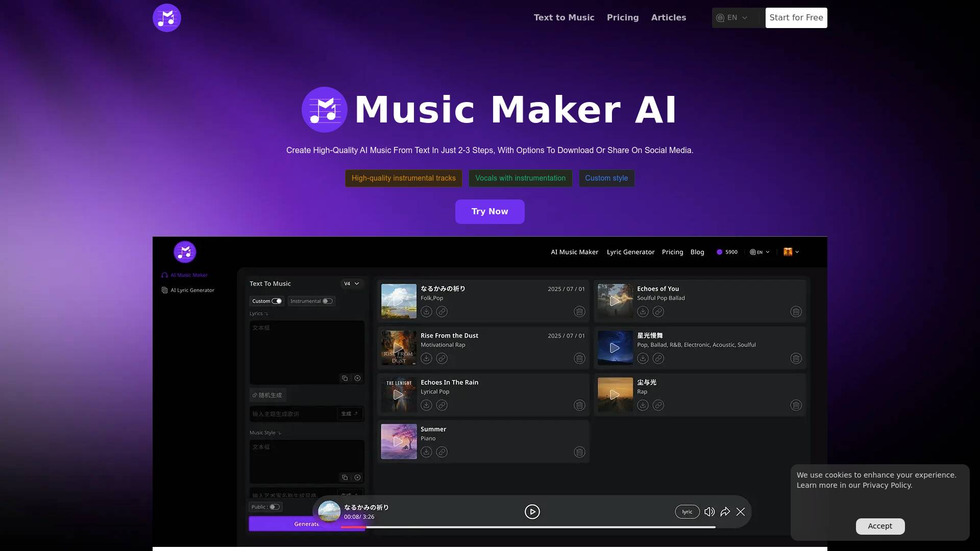Copy link for 尘与光 track
Image resolution: width=980 pixels, height=551 pixels.
tap(658, 405)
